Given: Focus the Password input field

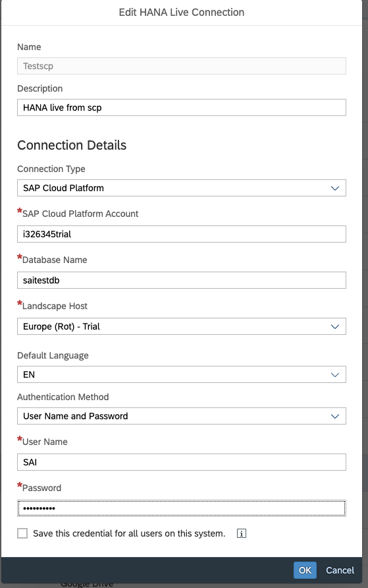Looking at the screenshot, I should (x=182, y=508).
